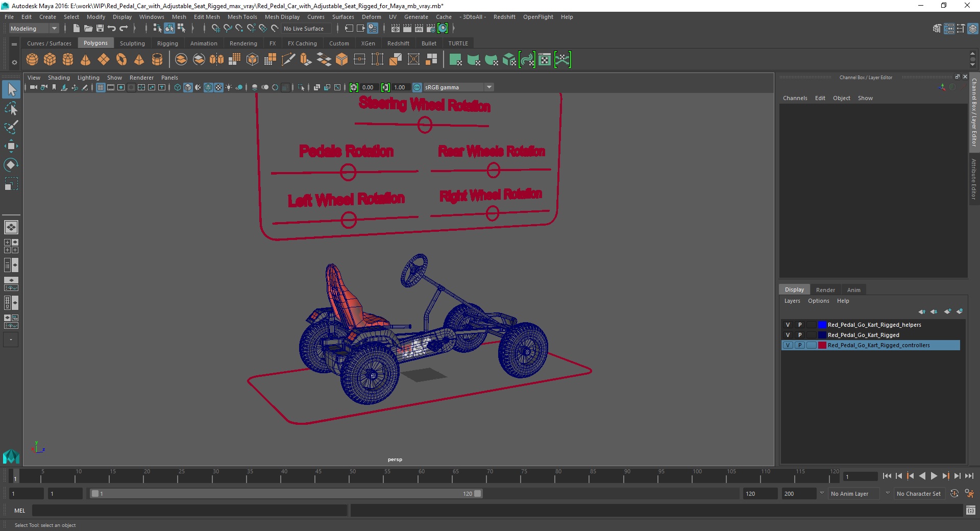Create a polygon torus from the shelf
980x531 pixels.
(x=121, y=60)
